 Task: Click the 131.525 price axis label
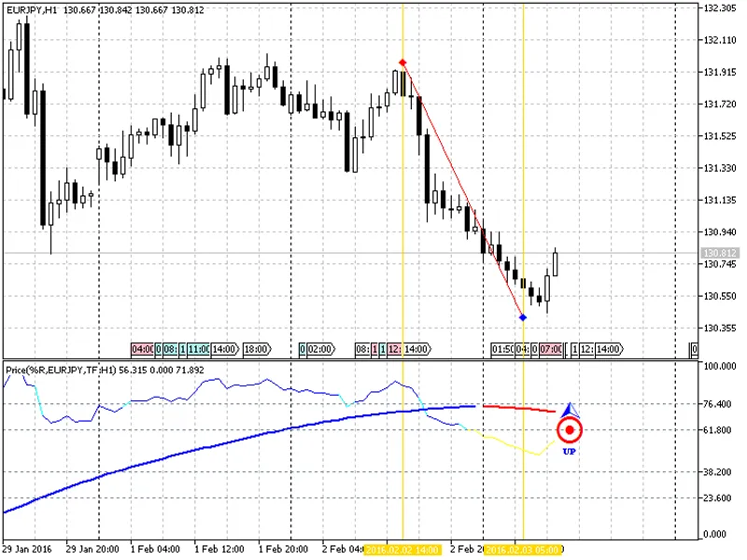pyautogui.click(x=720, y=136)
